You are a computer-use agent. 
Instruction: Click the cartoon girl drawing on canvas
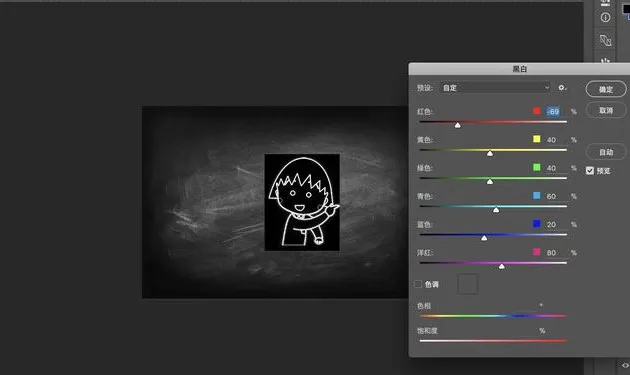[302, 202]
